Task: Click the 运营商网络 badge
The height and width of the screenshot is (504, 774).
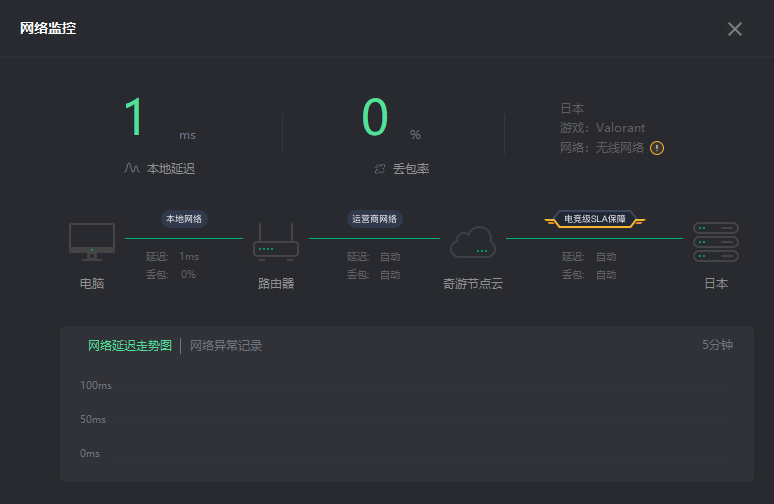Action: point(374,219)
